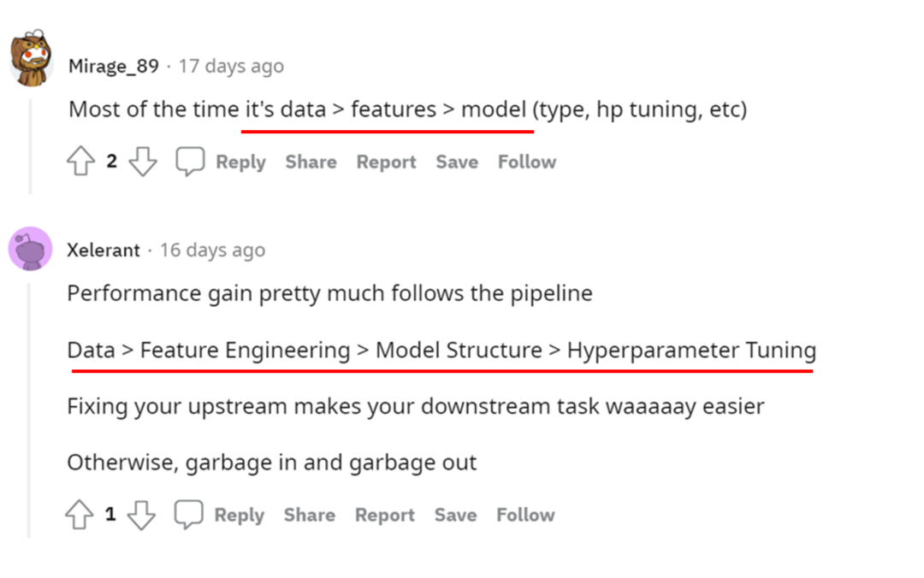The image size is (924, 578).
Task: Follow Mirage_89's comment thread
Action: [x=527, y=162]
